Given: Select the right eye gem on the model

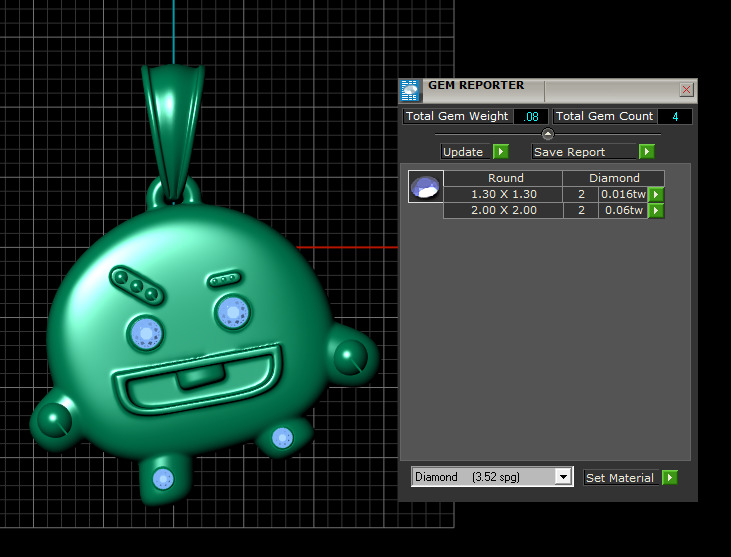Looking at the screenshot, I should 233,312.
